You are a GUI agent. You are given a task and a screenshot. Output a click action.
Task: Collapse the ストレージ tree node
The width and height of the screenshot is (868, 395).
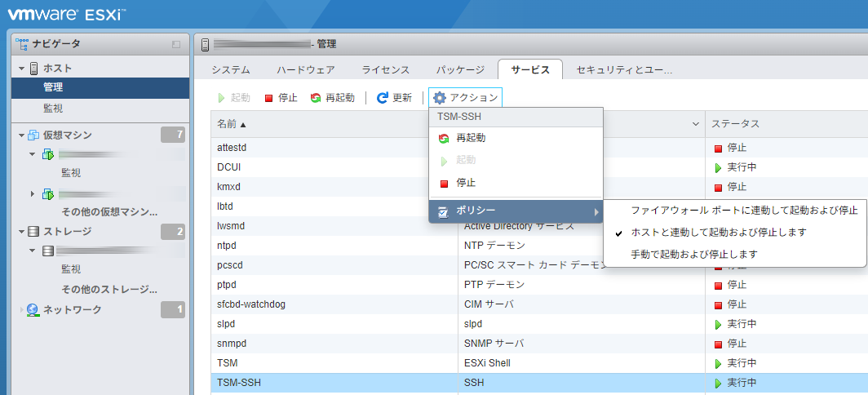coord(21,232)
